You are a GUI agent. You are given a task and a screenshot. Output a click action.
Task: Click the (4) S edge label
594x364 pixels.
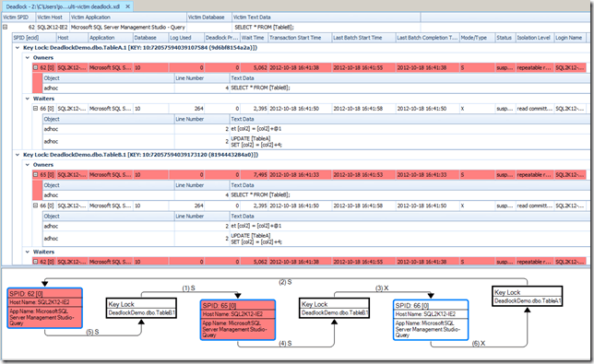(x=285, y=344)
